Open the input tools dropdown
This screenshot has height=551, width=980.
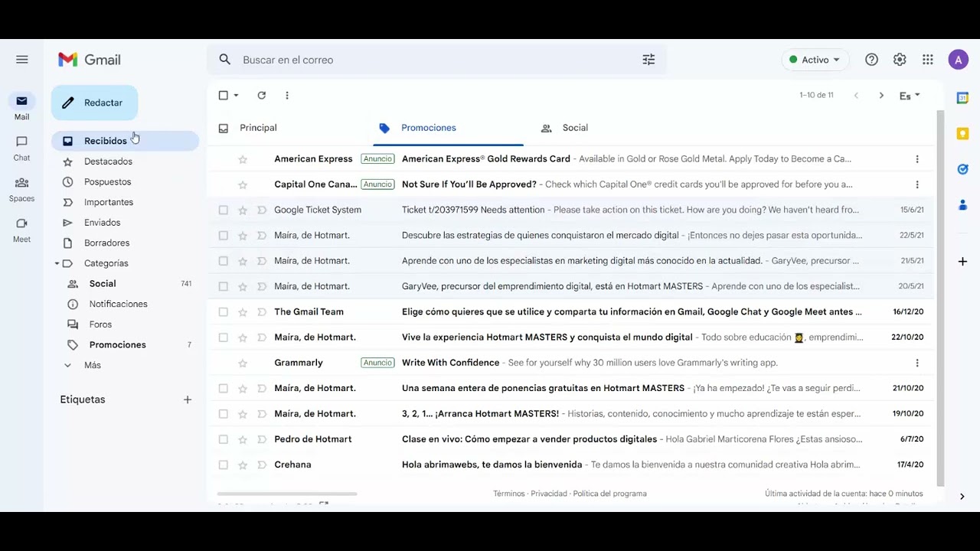[910, 96]
